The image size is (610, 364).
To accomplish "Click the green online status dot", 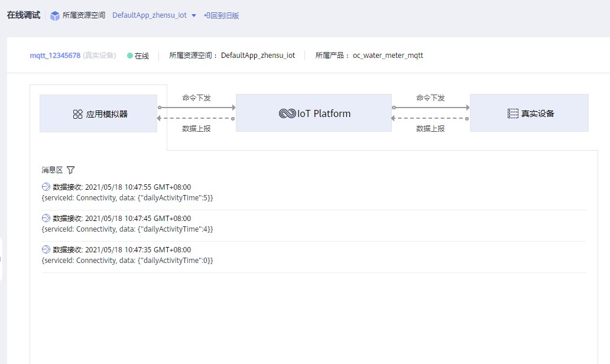I will point(130,56).
